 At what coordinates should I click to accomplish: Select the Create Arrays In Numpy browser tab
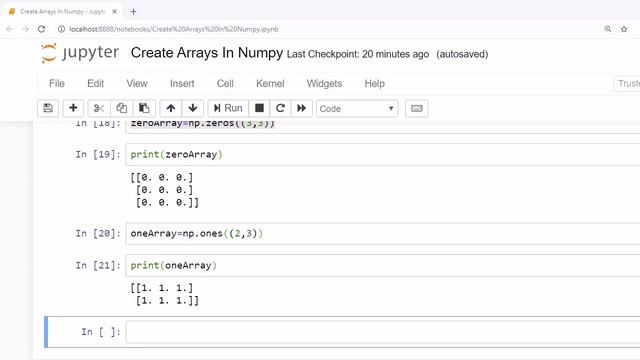[63, 11]
